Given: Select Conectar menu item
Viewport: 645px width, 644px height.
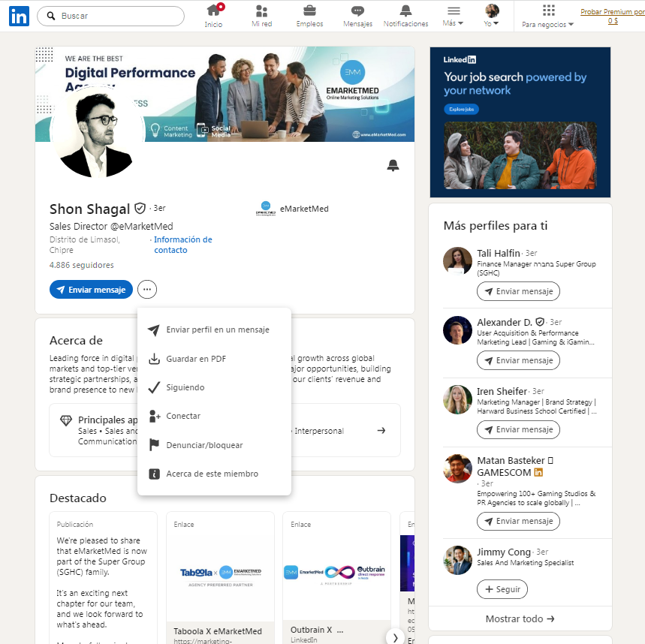Looking at the screenshot, I should tap(214, 416).
